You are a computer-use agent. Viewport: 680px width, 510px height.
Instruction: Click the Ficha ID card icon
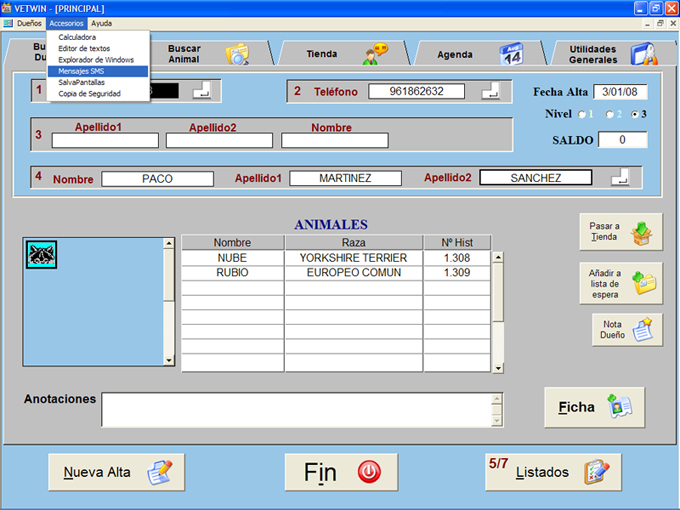coord(619,407)
